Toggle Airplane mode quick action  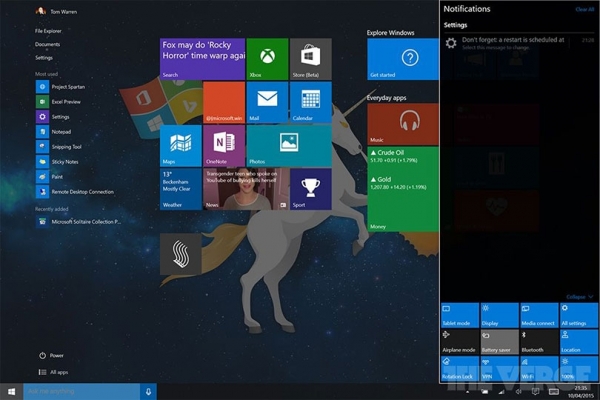460,342
